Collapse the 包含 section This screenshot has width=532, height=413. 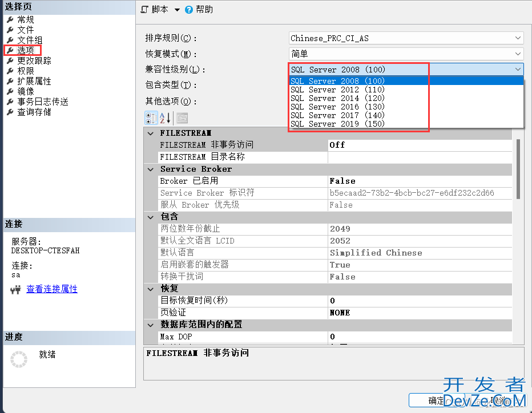151,217
